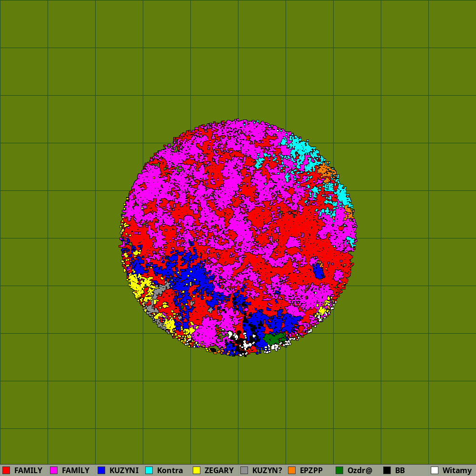Choose the green Ozdr@ legend swatch
The width and height of the screenshot is (476, 476).
click(339, 470)
